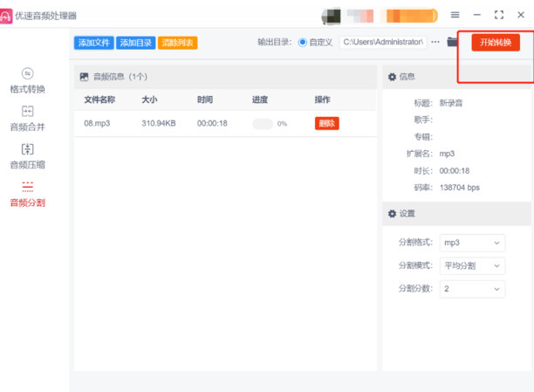
Task: Open the 分割份数 dropdown showing 2
Action: click(472, 289)
